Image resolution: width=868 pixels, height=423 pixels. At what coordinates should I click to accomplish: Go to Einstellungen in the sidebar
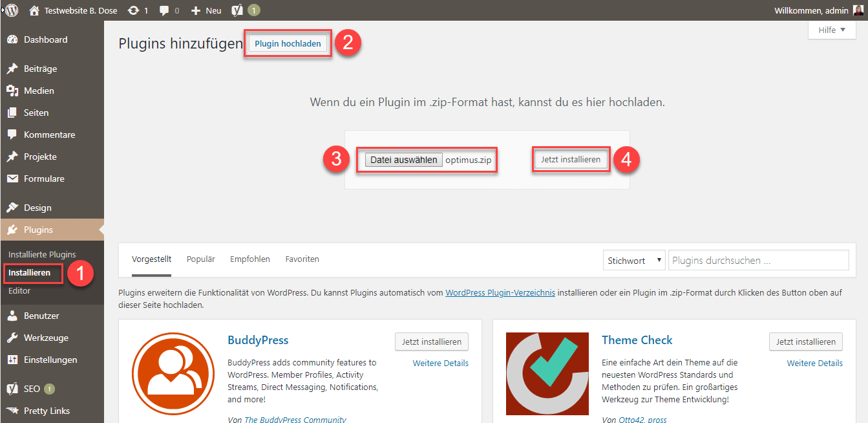click(x=50, y=360)
